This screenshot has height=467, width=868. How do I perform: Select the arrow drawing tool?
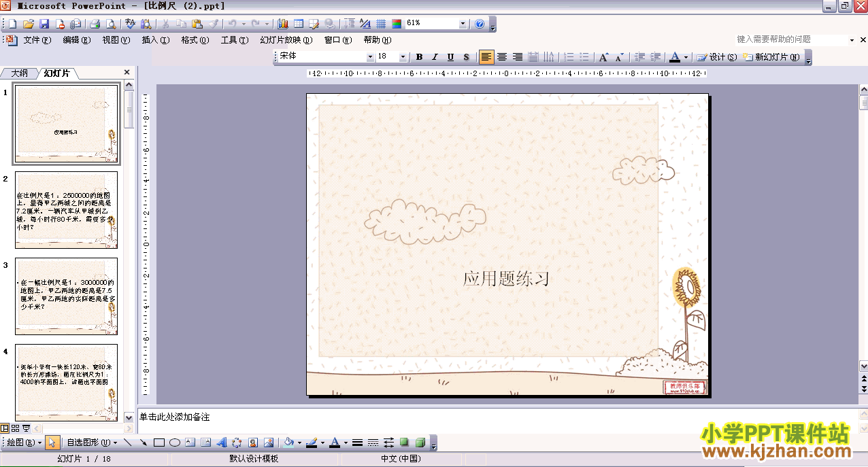(144, 443)
